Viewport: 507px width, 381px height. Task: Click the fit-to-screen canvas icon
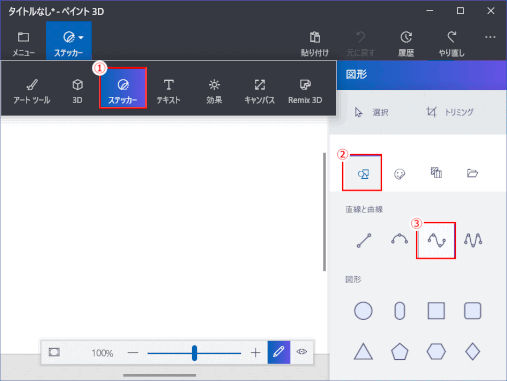54,352
